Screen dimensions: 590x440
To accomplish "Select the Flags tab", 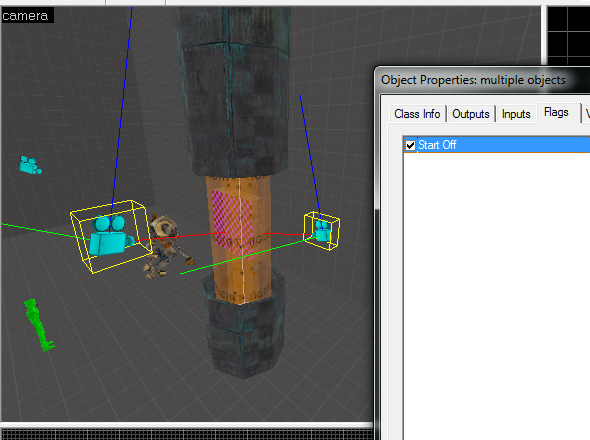I will click(x=556, y=112).
